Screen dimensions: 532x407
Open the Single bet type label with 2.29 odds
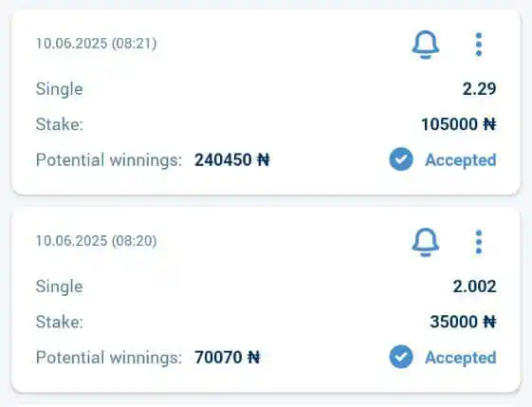60,89
